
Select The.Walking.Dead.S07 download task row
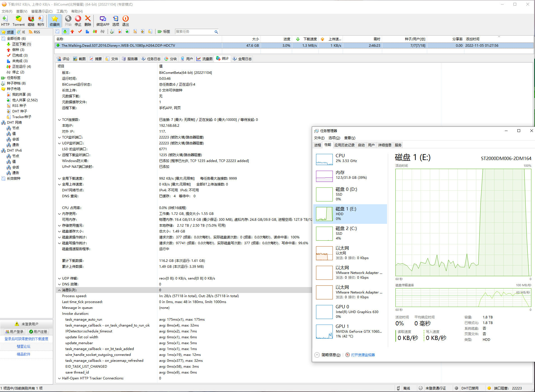pos(294,46)
